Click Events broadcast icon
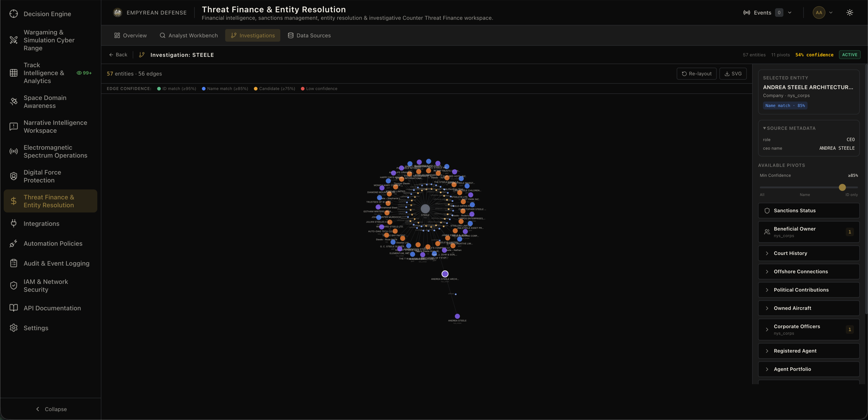This screenshot has width=868, height=420. click(x=746, y=13)
